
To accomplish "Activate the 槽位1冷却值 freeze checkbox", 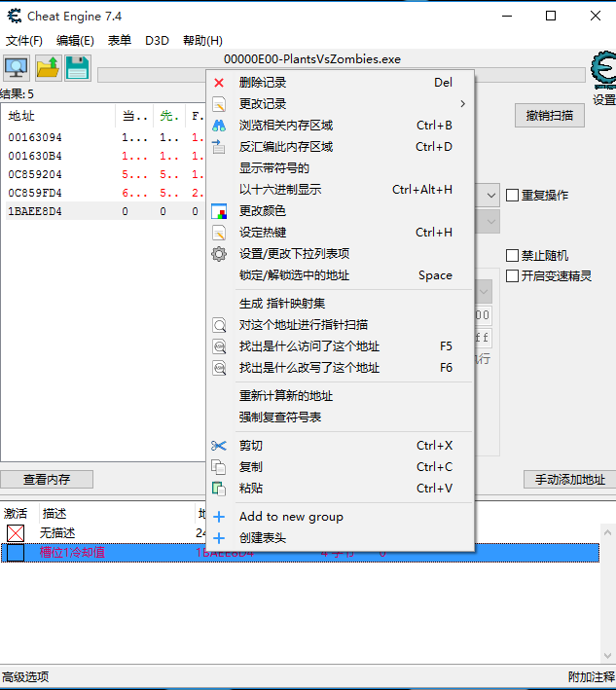I will (16, 553).
